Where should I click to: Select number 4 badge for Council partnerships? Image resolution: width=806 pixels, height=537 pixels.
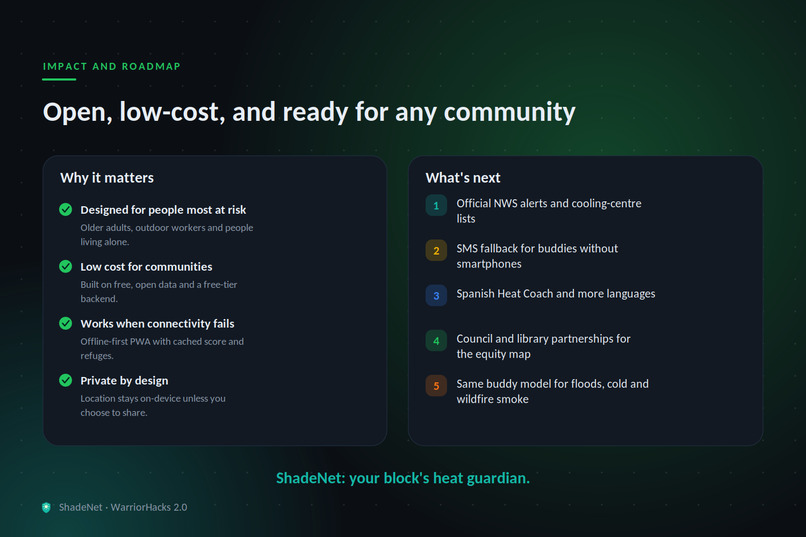point(436,341)
